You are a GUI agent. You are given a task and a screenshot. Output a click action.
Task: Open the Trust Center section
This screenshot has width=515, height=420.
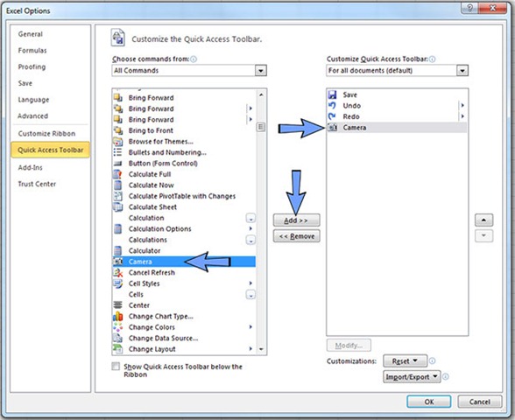click(x=37, y=184)
